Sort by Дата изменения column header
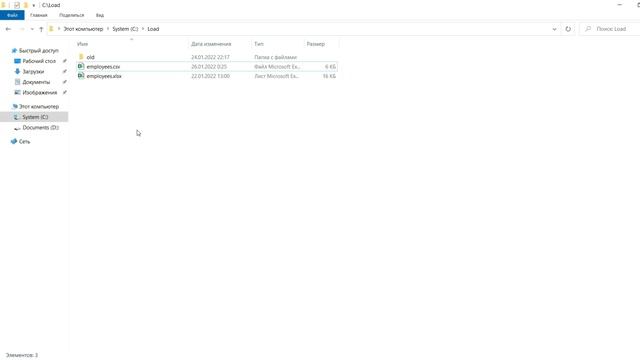The height and width of the screenshot is (360, 640). coord(211,44)
